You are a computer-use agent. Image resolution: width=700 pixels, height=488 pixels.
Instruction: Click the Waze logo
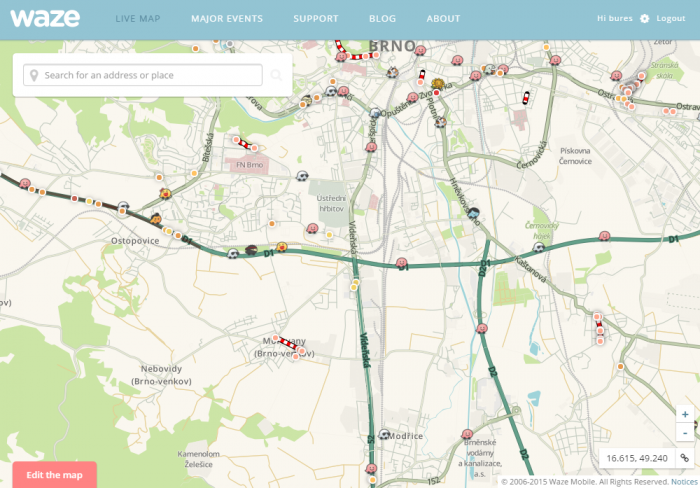tap(45, 18)
